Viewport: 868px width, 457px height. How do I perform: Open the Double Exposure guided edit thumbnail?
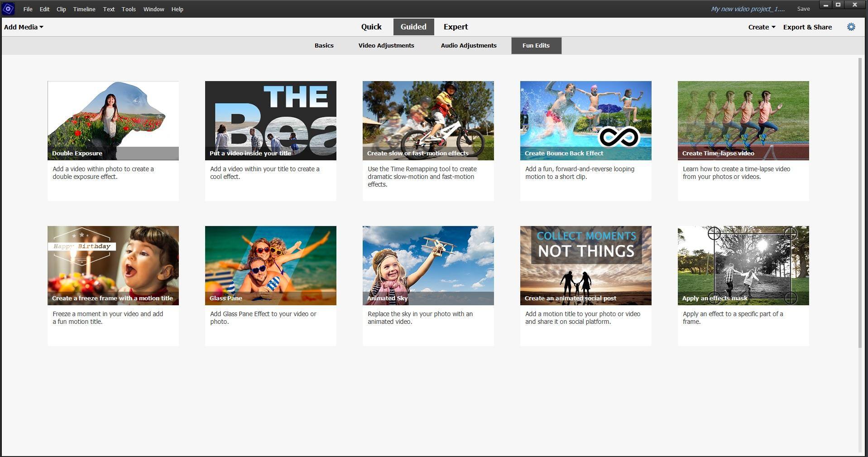(113, 120)
